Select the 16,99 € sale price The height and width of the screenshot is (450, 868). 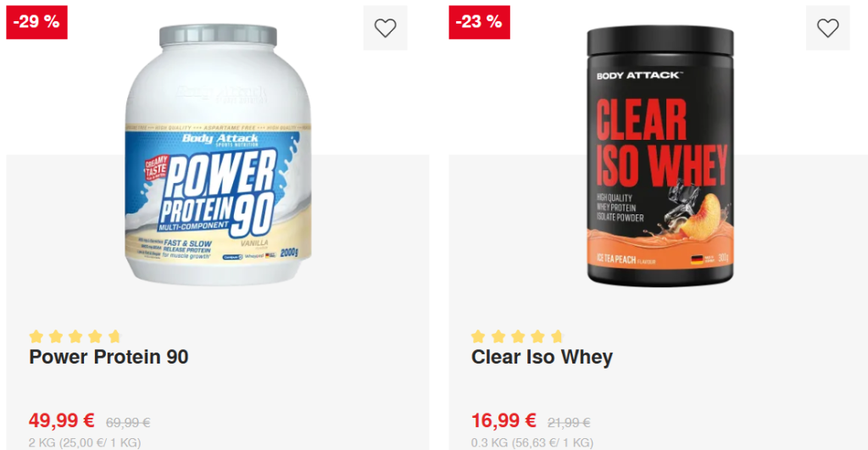pos(504,420)
